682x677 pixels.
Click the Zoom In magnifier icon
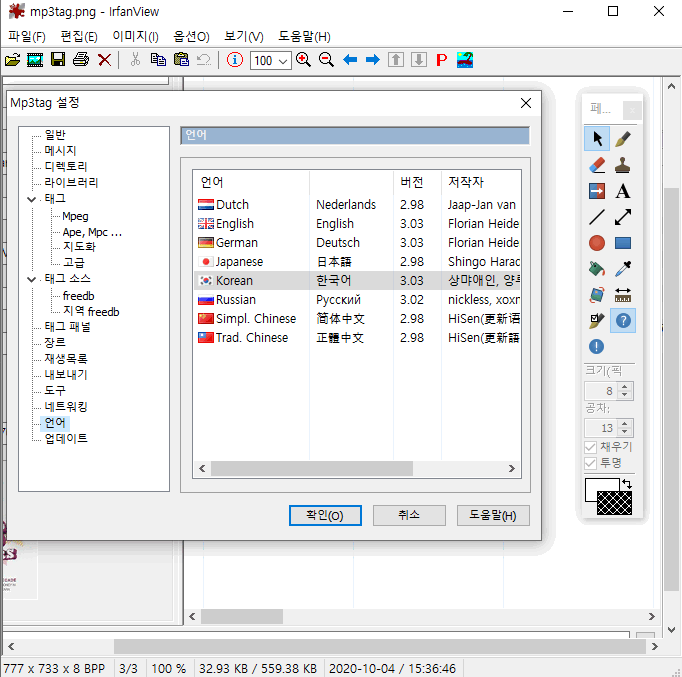(303, 60)
